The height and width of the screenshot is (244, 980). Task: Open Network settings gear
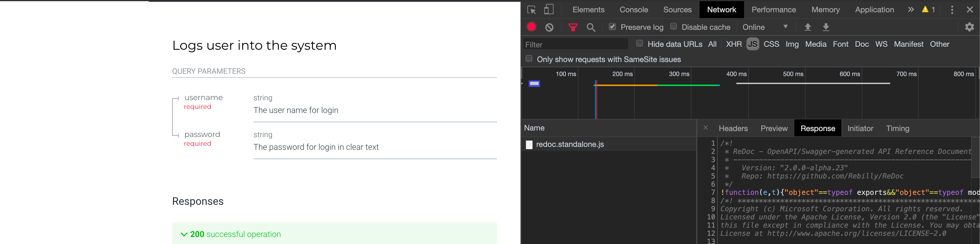point(970,27)
